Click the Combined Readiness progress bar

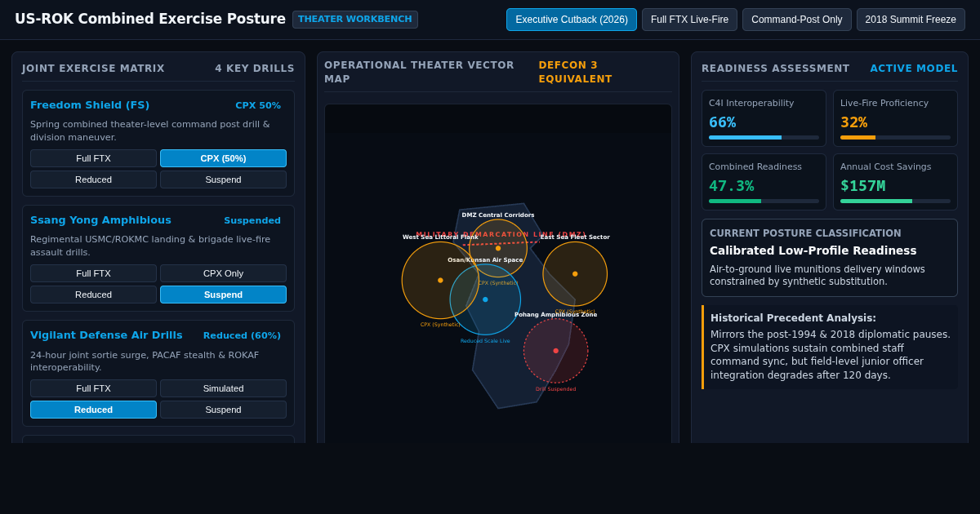[764, 202]
